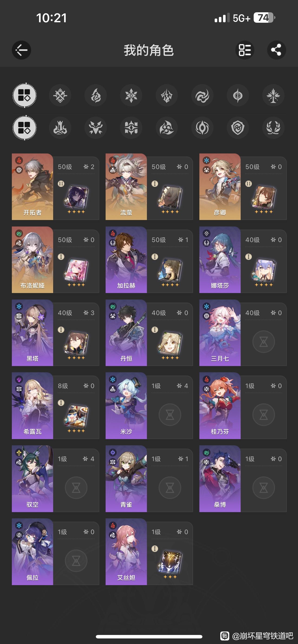Select the all-elements filter toggle

[x=25, y=96]
